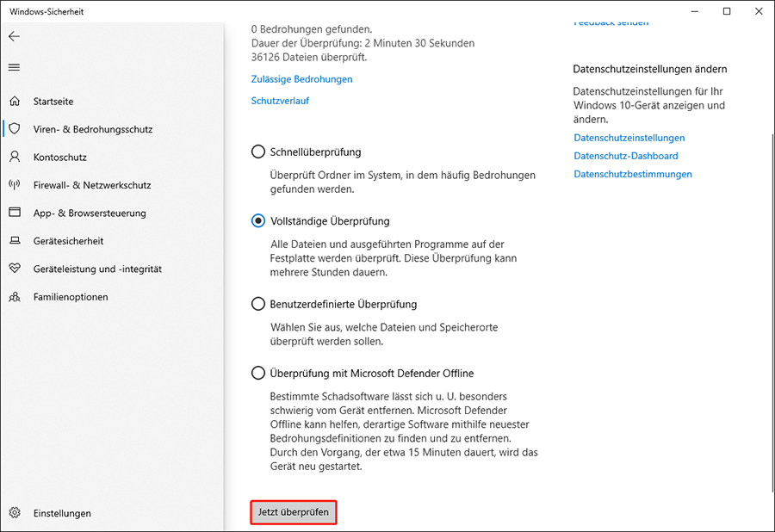Click the Familienoptionen people icon

[15, 297]
